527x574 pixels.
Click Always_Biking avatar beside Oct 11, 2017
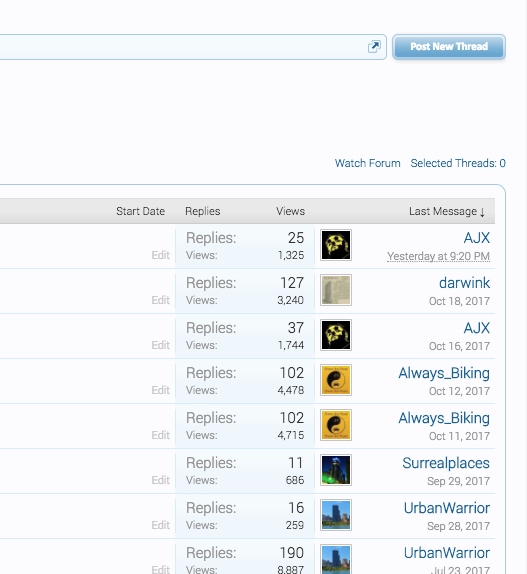point(336,425)
